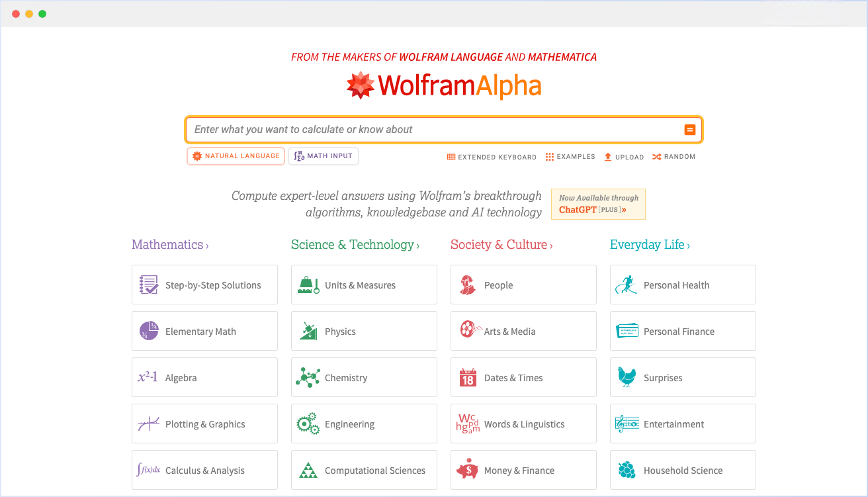Switch to Math Input mode
The width and height of the screenshot is (868, 497).
click(x=323, y=156)
